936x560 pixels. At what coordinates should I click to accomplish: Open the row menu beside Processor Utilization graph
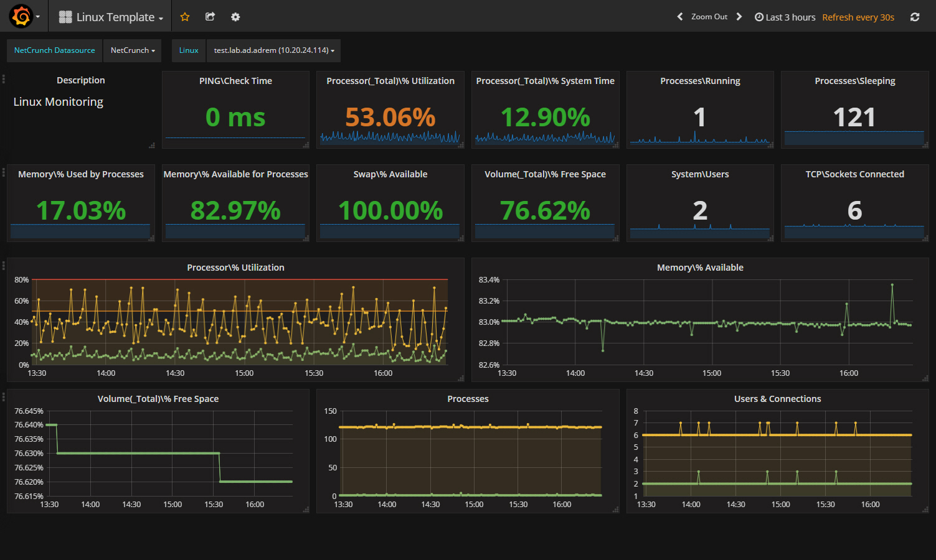tap(4, 266)
